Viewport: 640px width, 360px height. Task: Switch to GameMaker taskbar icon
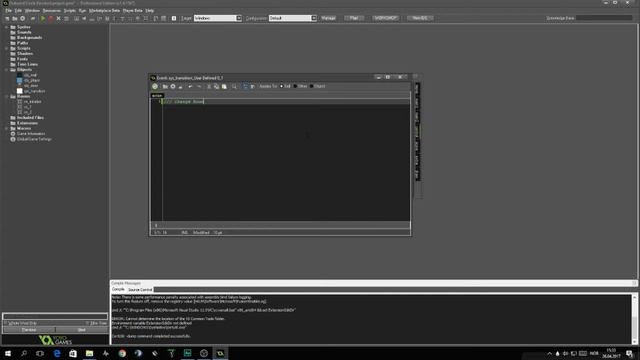(220, 353)
